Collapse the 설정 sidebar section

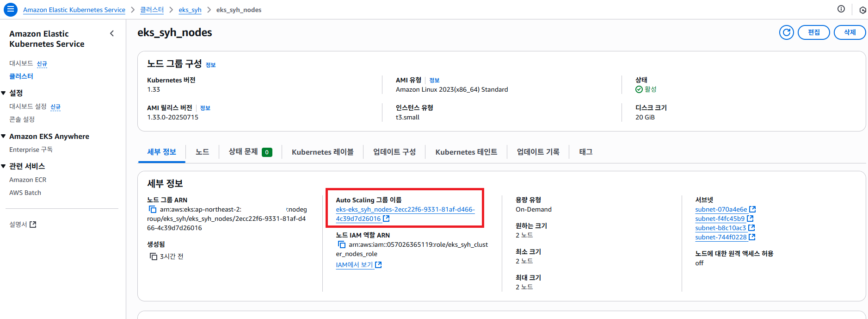[4, 93]
